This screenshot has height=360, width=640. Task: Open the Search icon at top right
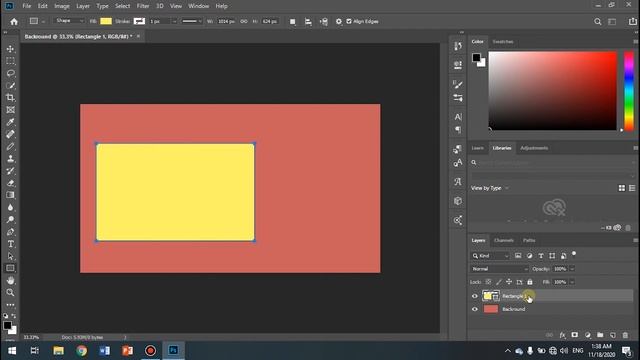click(x=598, y=22)
